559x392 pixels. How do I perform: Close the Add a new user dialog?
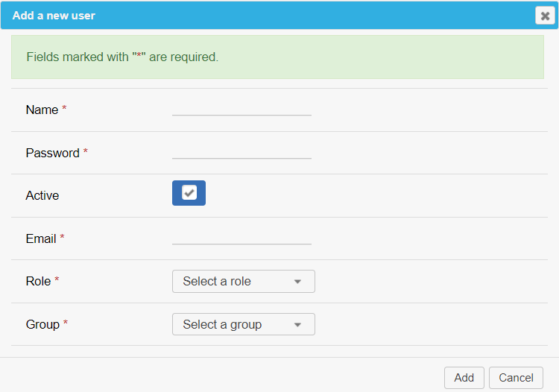pos(545,16)
